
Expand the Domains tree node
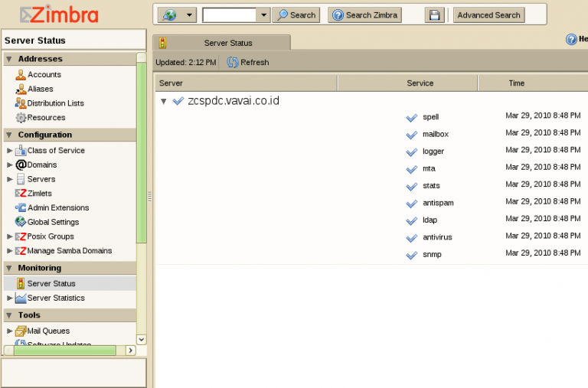10,165
